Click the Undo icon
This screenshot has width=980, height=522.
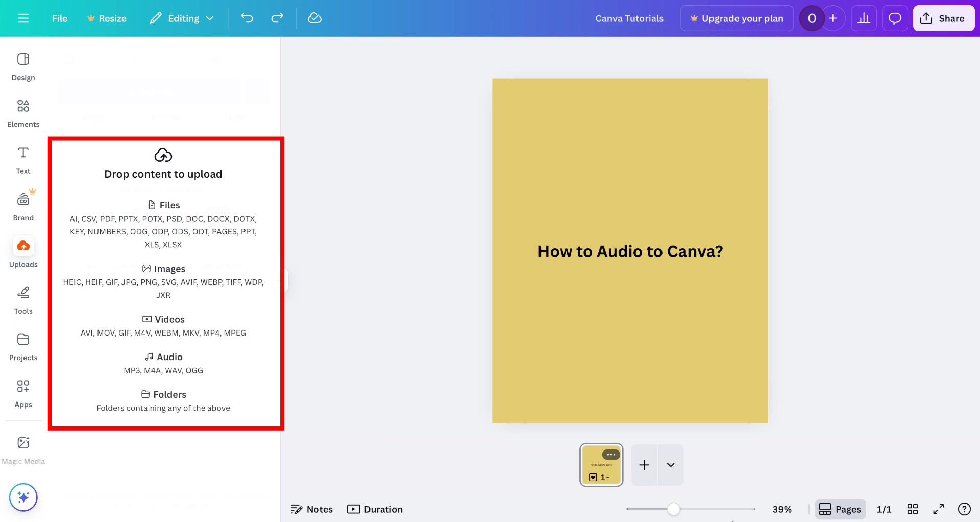pyautogui.click(x=247, y=18)
